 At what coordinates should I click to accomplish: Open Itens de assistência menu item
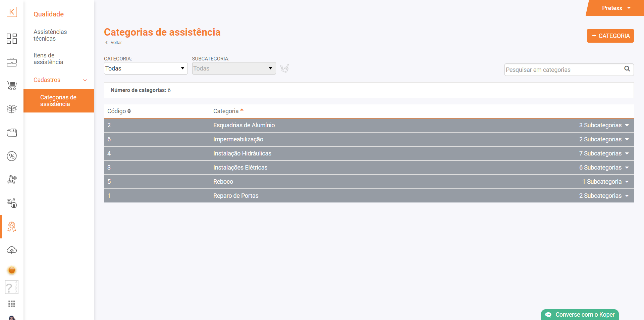coord(48,59)
